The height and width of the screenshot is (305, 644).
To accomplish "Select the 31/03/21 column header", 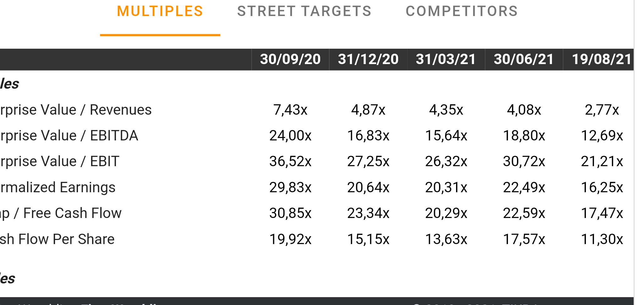I will pyautogui.click(x=446, y=59).
